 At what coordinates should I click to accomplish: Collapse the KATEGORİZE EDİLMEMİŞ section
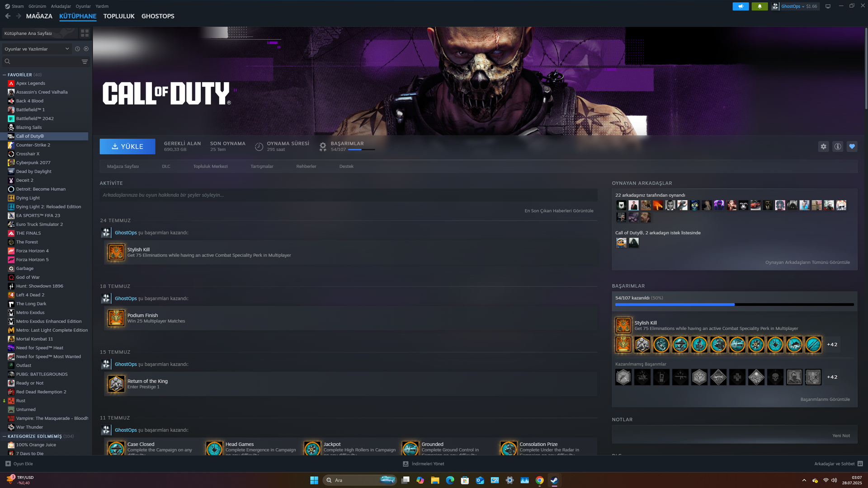point(5,436)
